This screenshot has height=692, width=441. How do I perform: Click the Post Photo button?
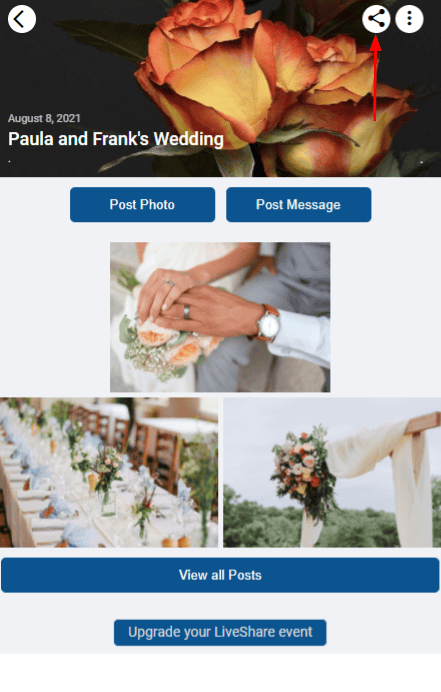click(x=142, y=204)
